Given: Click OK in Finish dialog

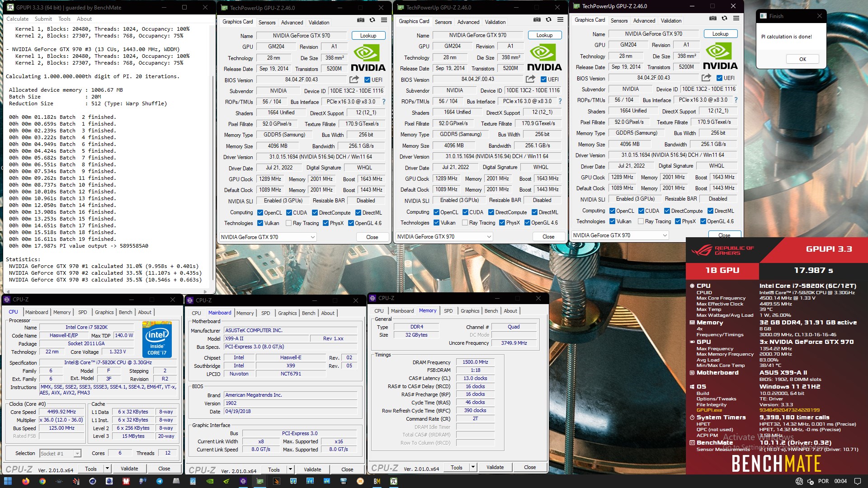Looking at the screenshot, I should coord(802,59).
